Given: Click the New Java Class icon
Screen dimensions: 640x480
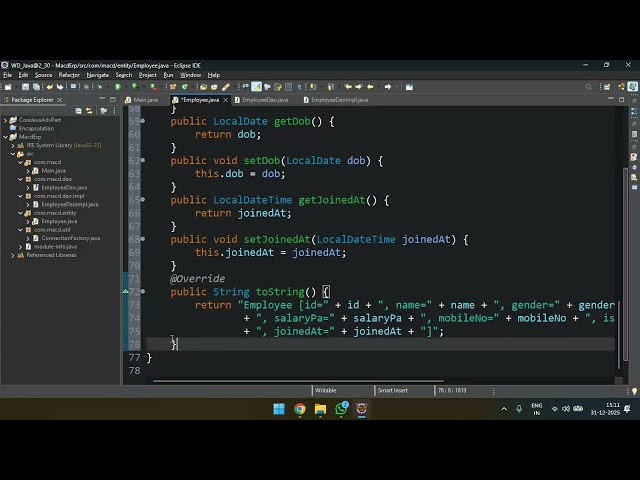Looking at the screenshot, I should [x=184, y=87].
